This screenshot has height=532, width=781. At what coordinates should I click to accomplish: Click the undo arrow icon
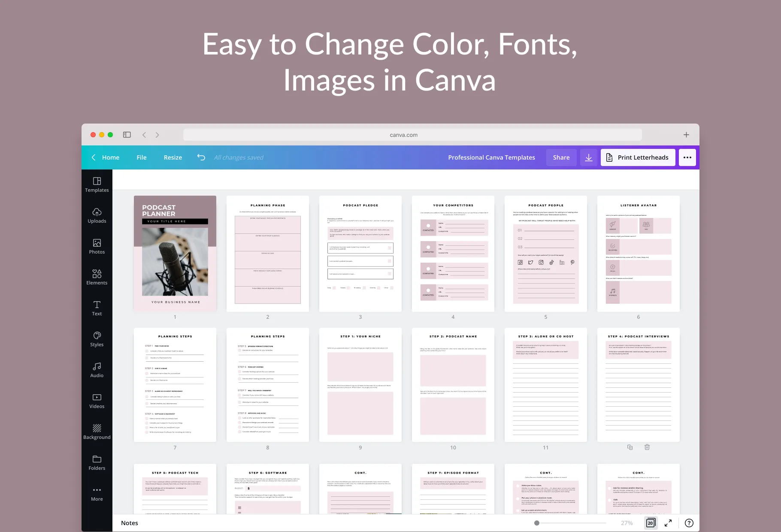pyautogui.click(x=201, y=157)
